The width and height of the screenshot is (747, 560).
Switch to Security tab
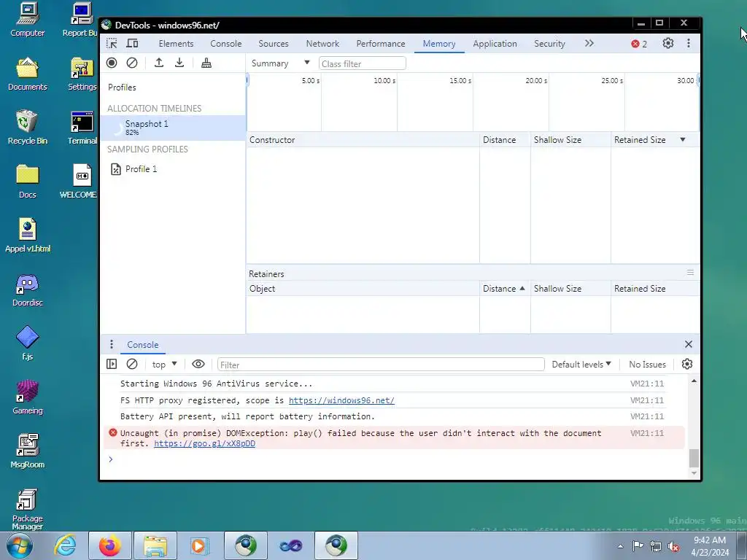(549, 43)
